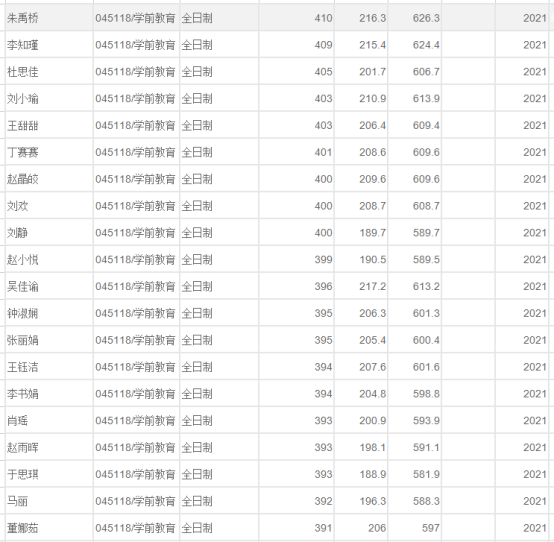Select the value 206.3

pyautogui.click(x=373, y=313)
